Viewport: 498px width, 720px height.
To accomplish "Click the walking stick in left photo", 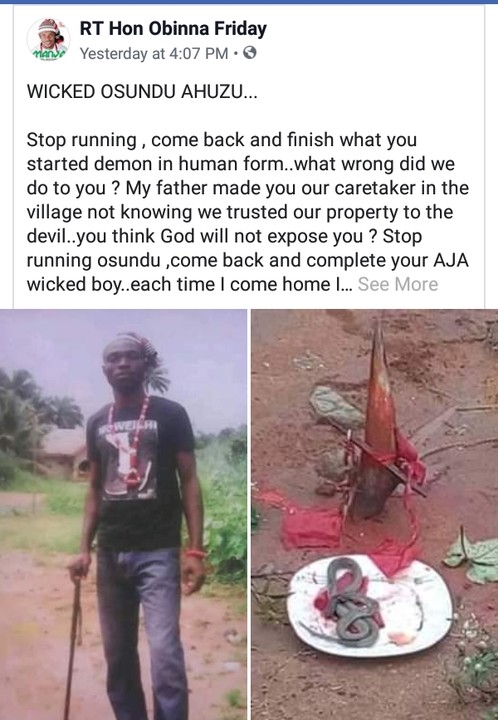I will pyautogui.click(x=73, y=643).
